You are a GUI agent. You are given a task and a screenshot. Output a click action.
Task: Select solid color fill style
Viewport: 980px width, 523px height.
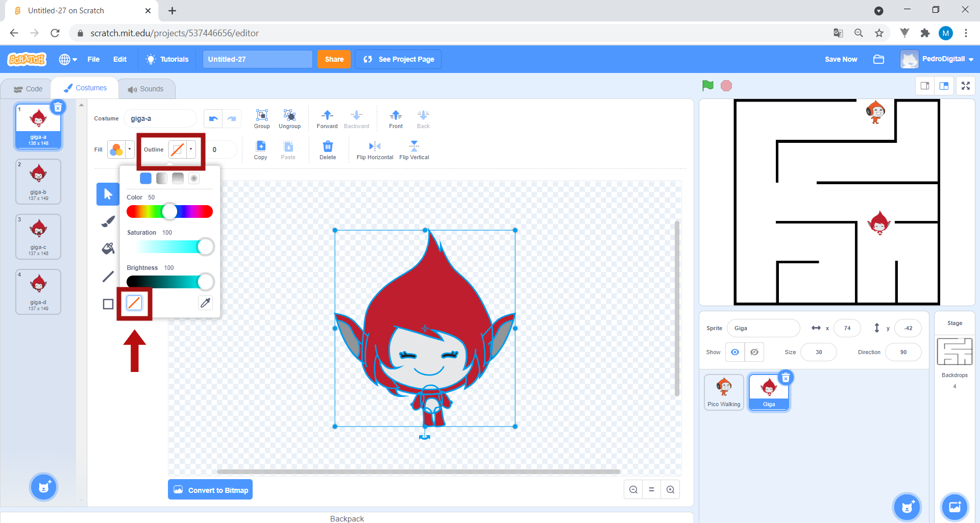pos(145,178)
